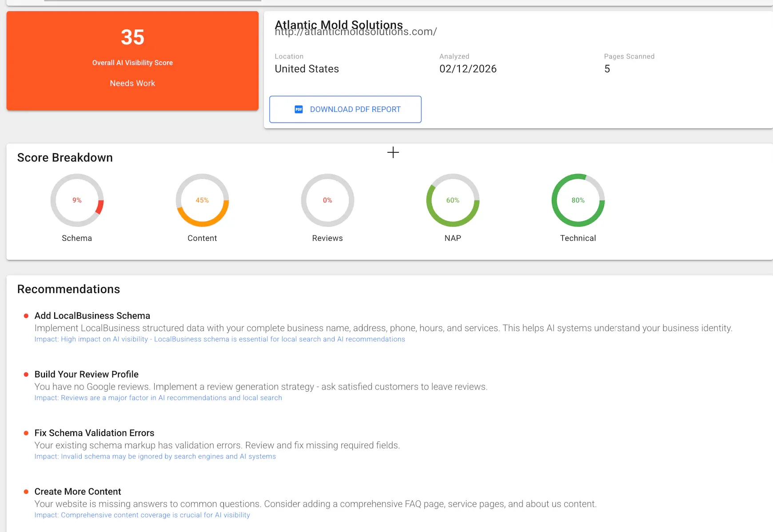This screenshot has width=773, height=532.
Task: Click the Schema 9% score gauge
Action: [x=77, y=200]
